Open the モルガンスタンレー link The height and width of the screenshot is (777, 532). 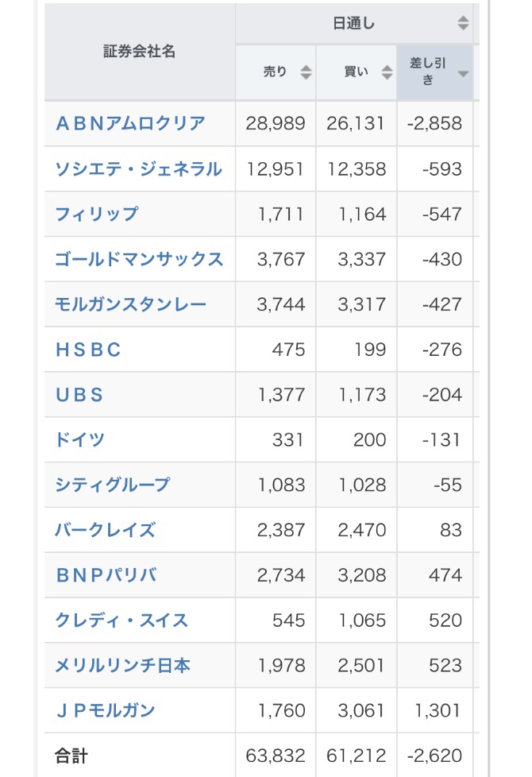coord(131,304)
